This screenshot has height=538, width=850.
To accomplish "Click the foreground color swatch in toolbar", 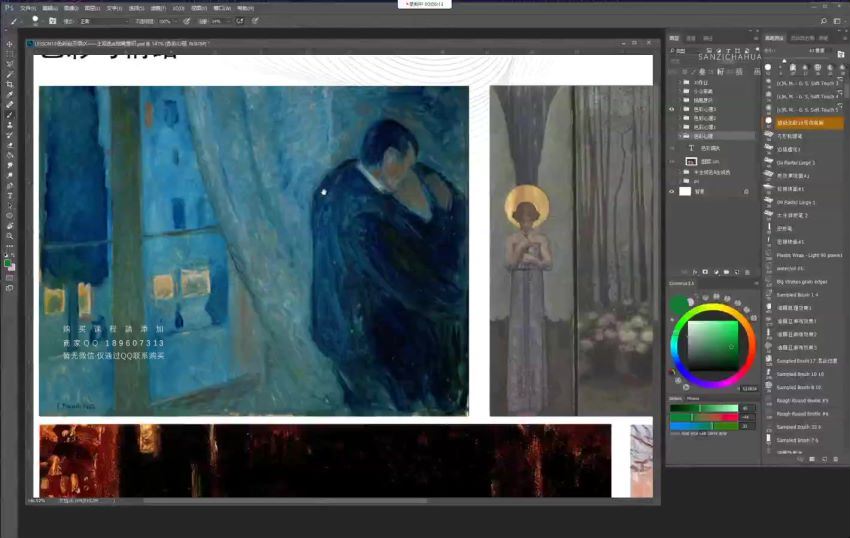I will coord(8,263).
